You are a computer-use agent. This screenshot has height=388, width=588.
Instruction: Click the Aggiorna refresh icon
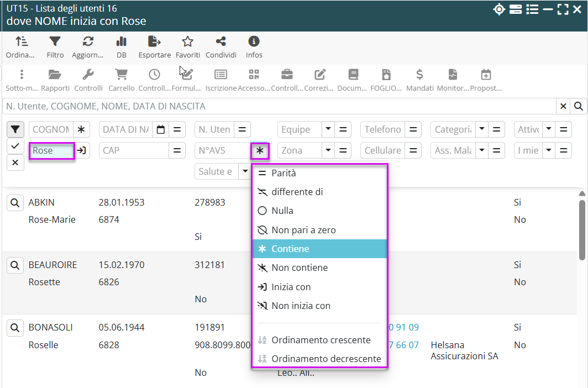point(88,41)
